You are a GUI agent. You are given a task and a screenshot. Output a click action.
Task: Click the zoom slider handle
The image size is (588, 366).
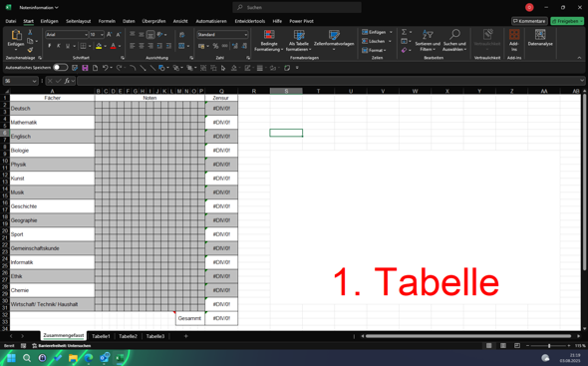[x=549, y=346]
